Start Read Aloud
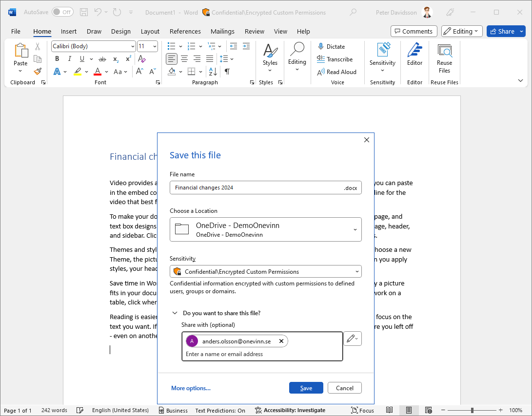532x416 pixels. [x=336, y=72]
